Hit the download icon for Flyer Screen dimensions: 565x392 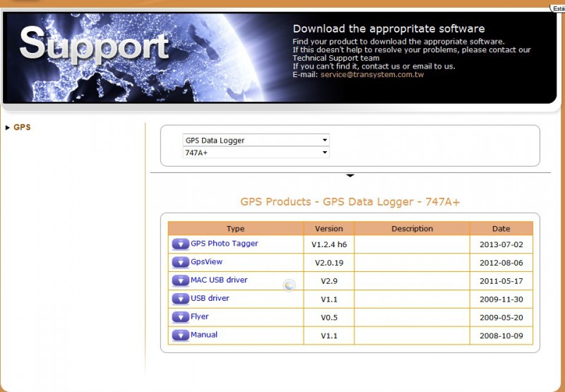point(180,318)
